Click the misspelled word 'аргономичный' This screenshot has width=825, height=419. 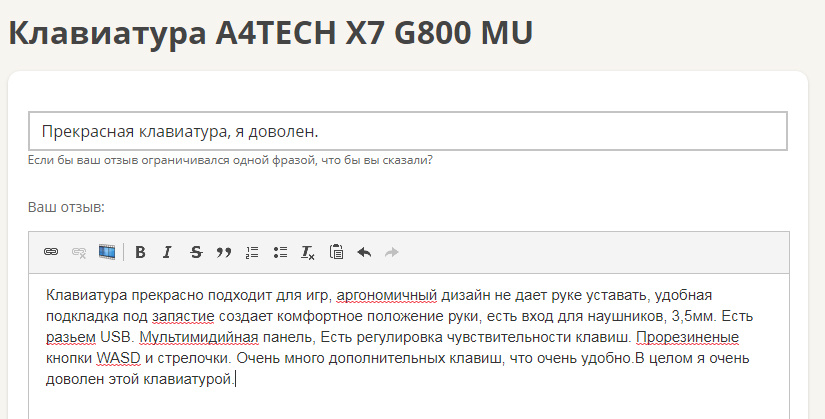[x=387, y=295]
